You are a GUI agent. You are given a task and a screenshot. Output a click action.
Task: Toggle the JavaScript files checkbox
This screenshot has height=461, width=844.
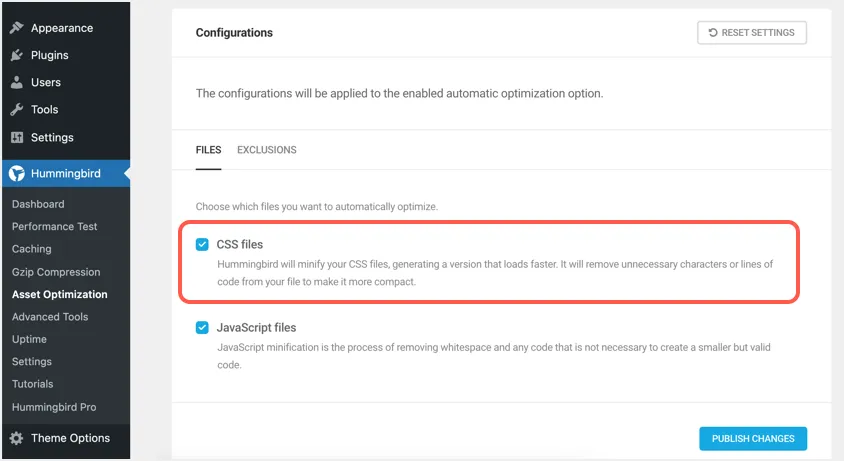coord(202,327)
